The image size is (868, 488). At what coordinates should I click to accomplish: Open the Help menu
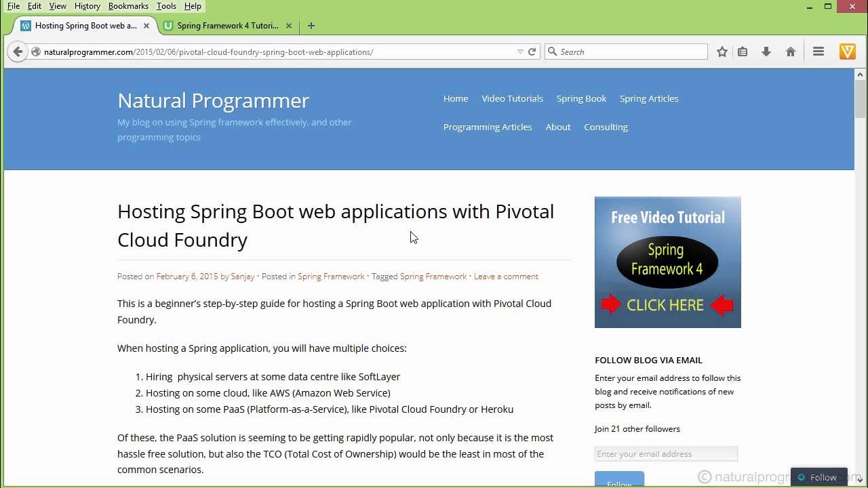tap(193, 6)
